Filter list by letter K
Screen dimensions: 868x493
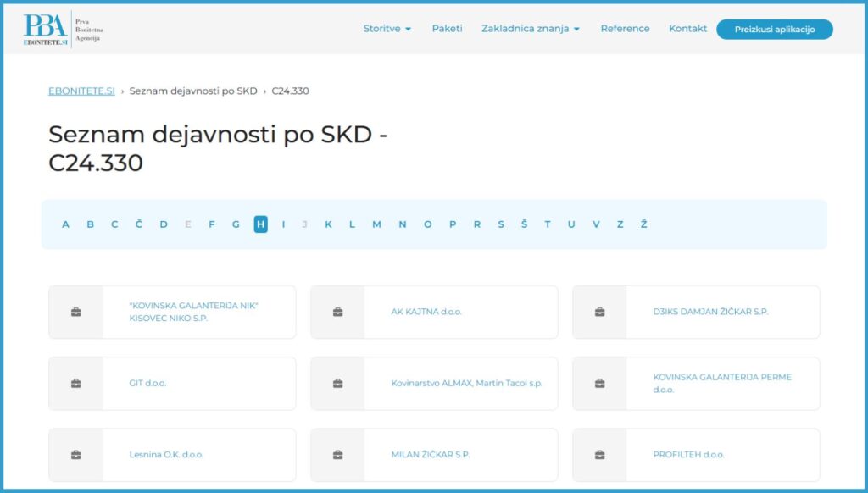tap(328, 224)
